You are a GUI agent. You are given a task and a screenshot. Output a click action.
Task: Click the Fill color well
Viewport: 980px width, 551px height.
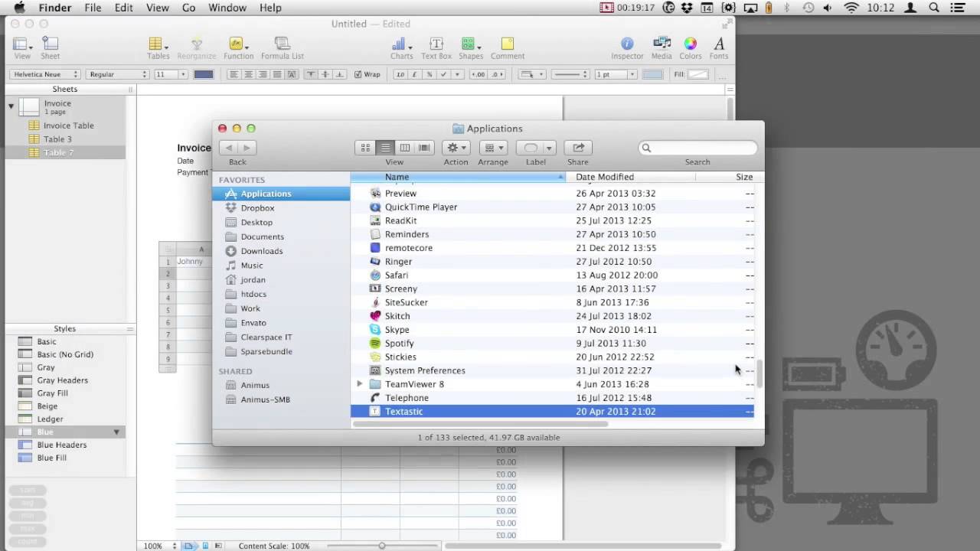(697, 74)
